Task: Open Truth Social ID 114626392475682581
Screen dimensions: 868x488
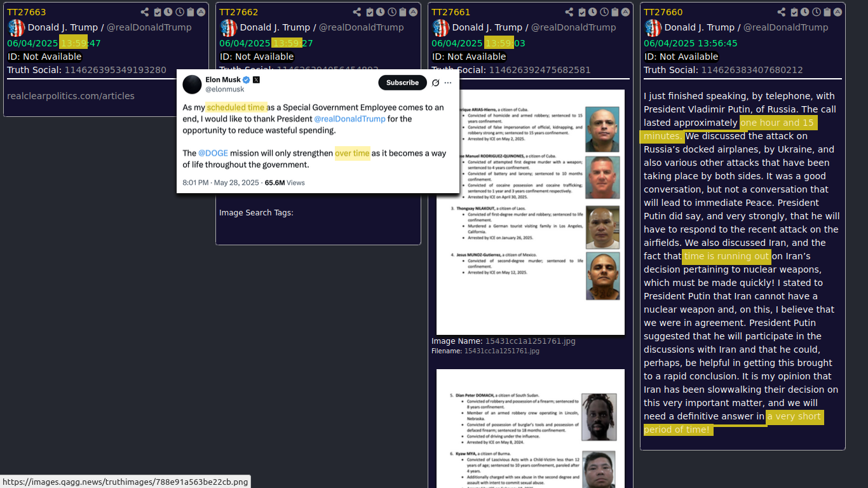Action: pyautogui.click(x=539, y=70)
